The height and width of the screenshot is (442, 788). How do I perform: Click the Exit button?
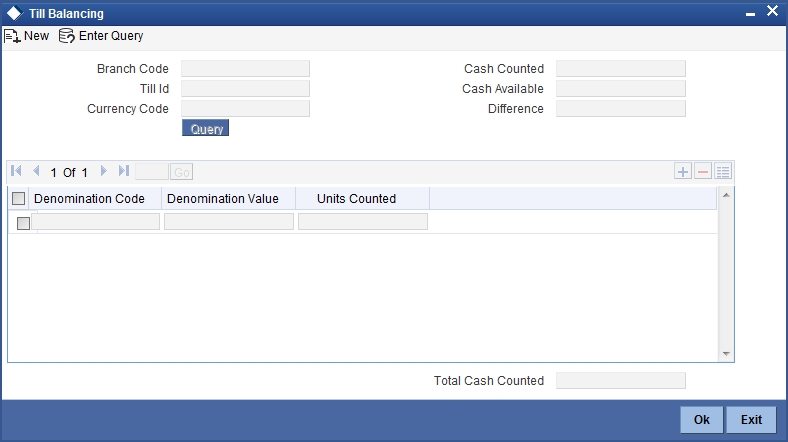pos(751,419)
